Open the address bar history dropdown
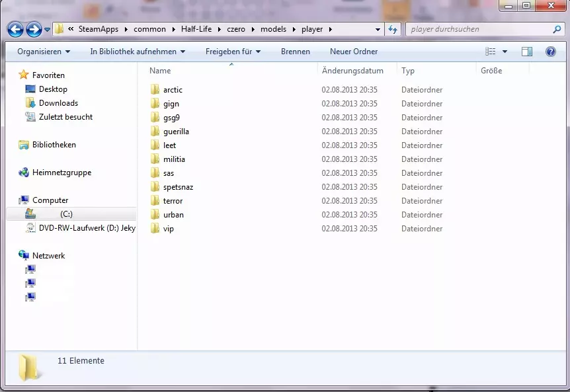 tap(378, 30)
